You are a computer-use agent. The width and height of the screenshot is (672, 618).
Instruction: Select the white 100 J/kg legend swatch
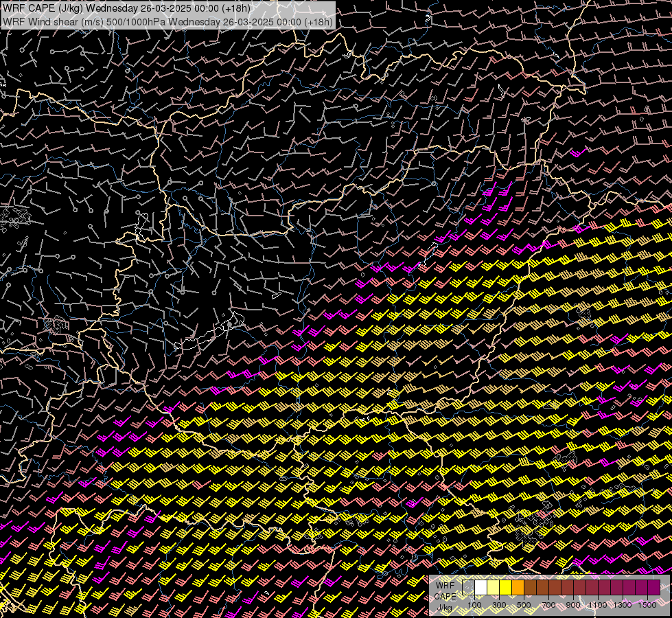[x=481, y=588]
